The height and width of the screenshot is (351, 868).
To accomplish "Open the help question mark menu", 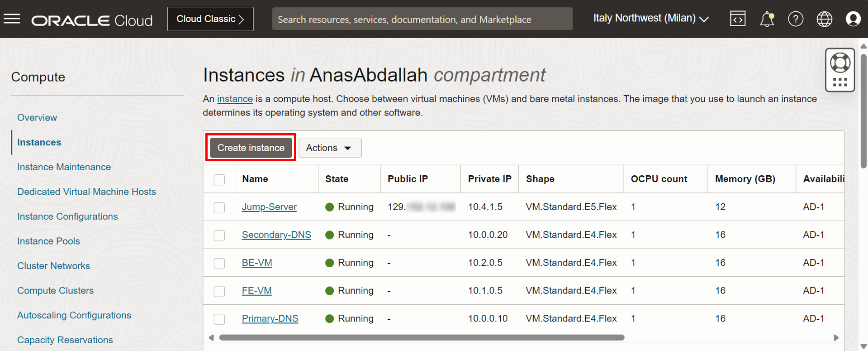I will tap(796, 19).
